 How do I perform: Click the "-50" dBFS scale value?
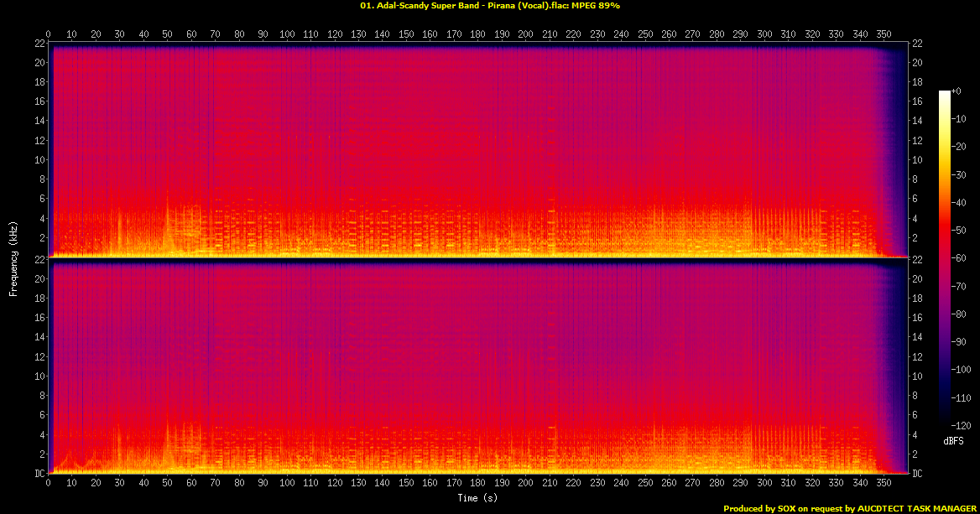[959, 231]
